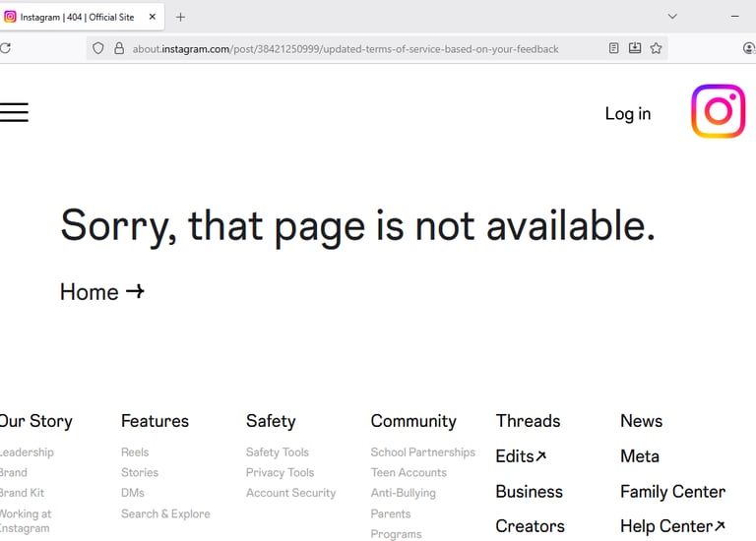Open Business footer link
Screen dimensions: 756x541
tap(529, 492)
